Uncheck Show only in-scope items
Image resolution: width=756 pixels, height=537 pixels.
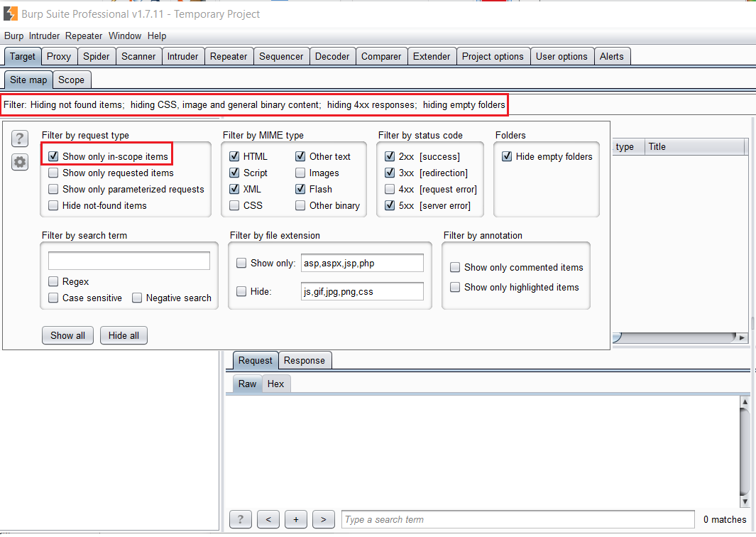53,156
